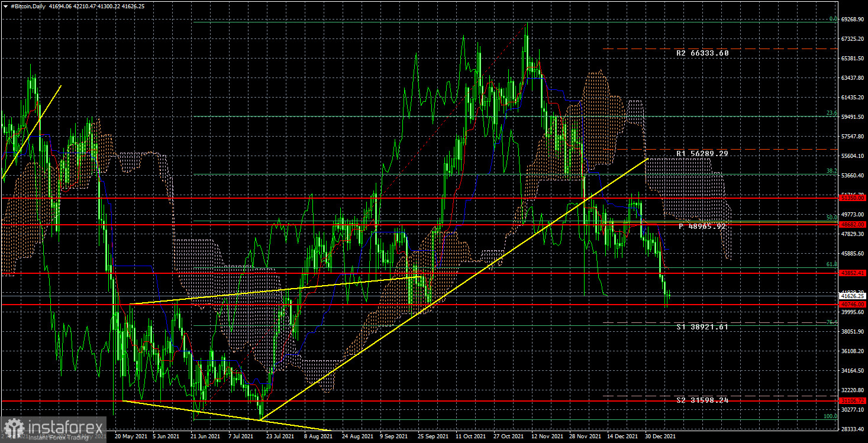
Task: Click the Fibonacci 23.6 level label
Action: (832, 114)
